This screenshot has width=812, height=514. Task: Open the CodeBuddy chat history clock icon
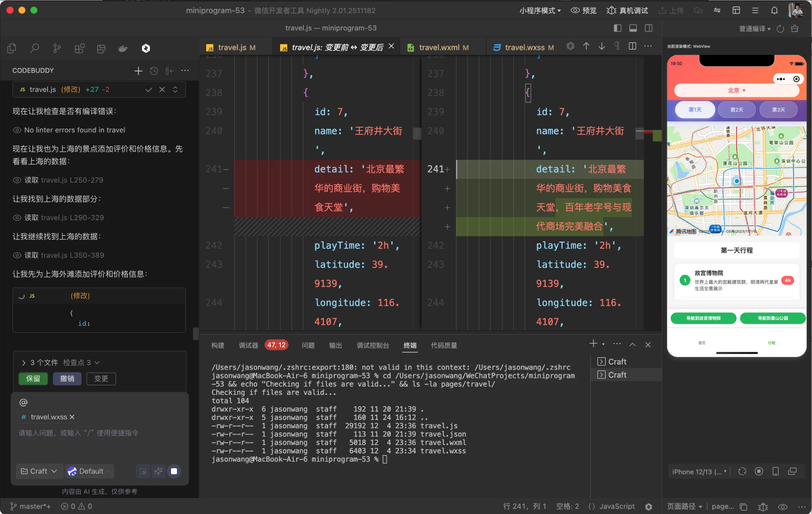click(x=154, y=71)
